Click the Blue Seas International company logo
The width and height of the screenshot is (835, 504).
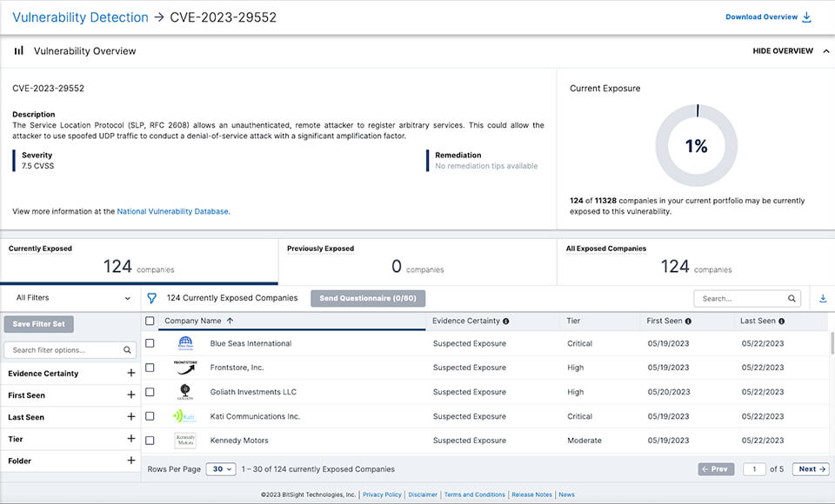(185, 342)
